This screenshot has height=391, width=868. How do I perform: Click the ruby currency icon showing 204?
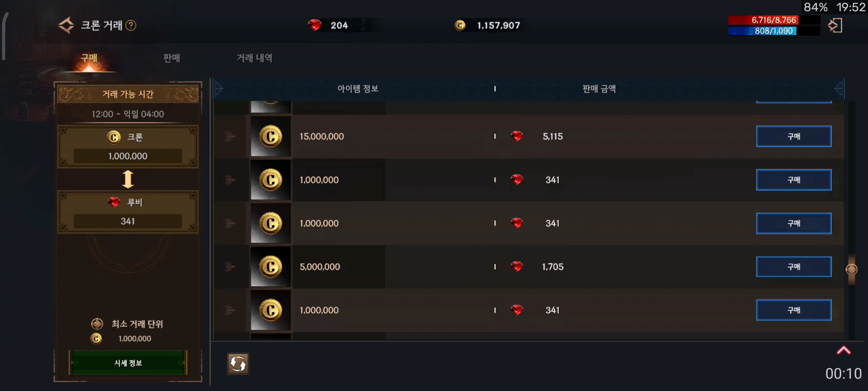pyautogui.click(x=315, y=25)
